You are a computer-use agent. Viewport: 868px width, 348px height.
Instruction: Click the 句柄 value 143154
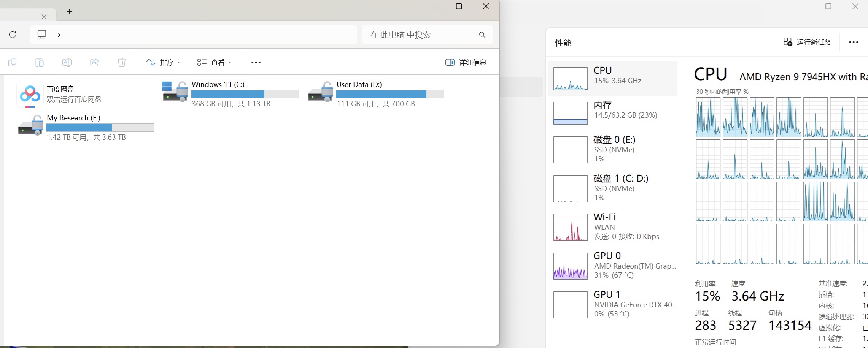[790, 325]
